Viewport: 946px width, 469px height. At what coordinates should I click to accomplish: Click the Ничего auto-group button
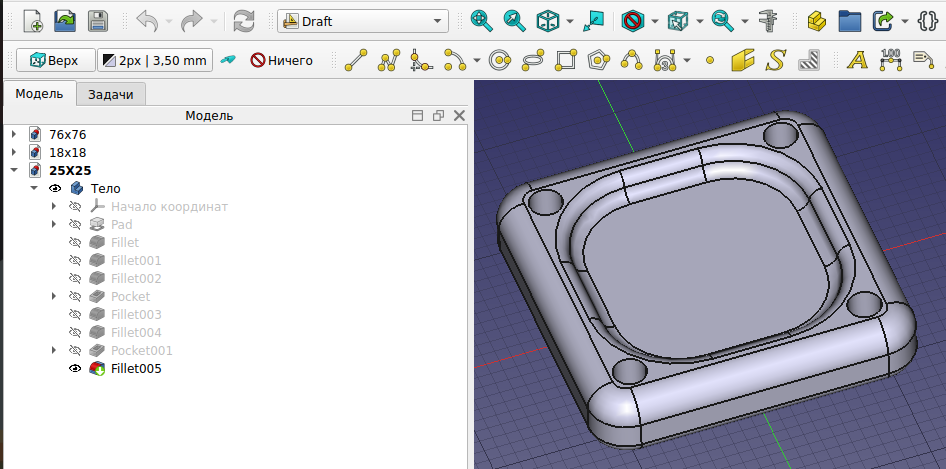[282, 60]
